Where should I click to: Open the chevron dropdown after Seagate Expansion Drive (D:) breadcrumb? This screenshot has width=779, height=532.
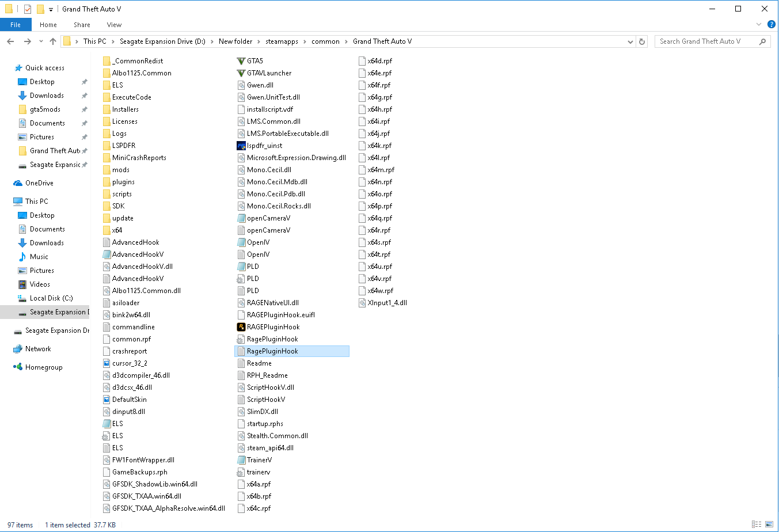212,41
